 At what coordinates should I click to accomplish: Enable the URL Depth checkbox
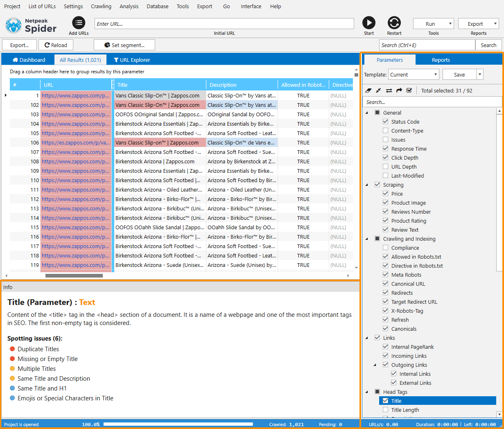385,167
